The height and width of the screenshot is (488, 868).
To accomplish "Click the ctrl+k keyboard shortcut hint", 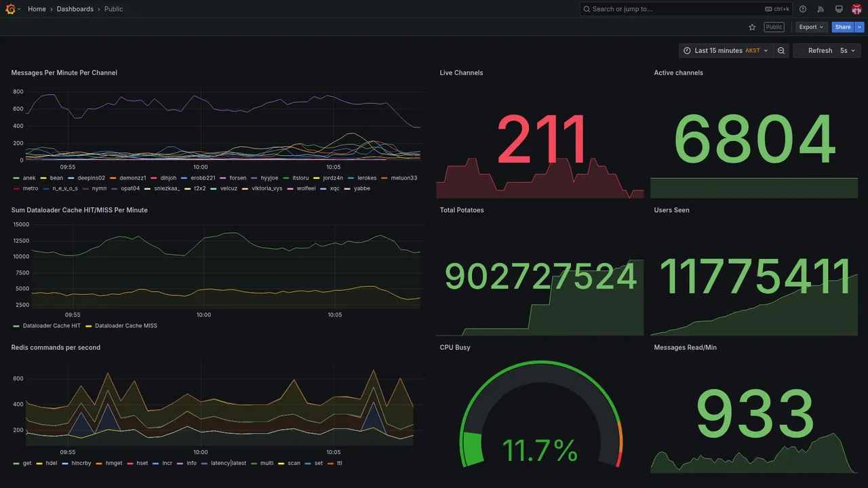I will click(x=777, y=9).
